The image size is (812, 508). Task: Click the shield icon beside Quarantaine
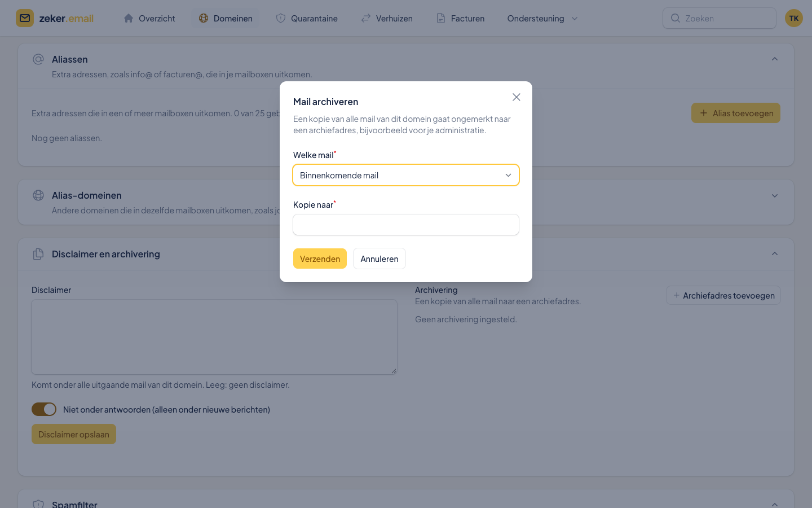[x=281, y=18]
